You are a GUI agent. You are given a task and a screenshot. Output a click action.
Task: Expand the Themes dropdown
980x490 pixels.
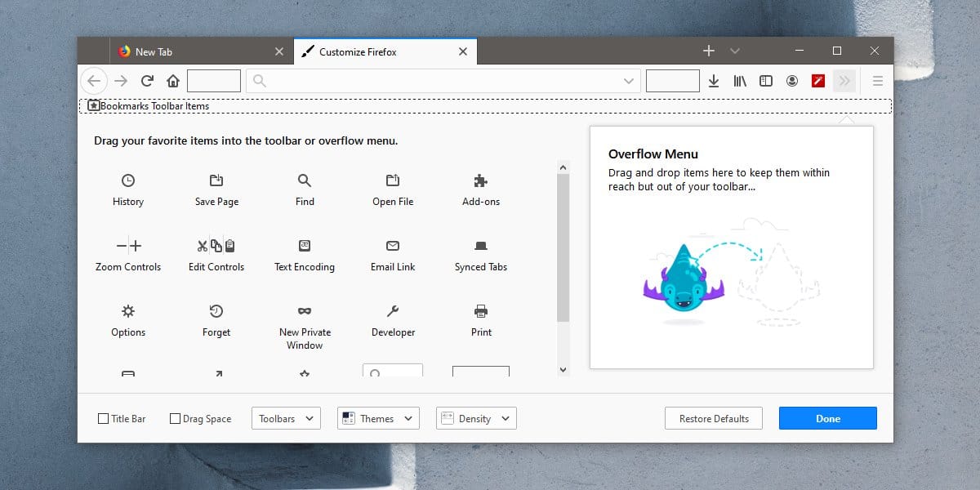[x=379, y=419]
